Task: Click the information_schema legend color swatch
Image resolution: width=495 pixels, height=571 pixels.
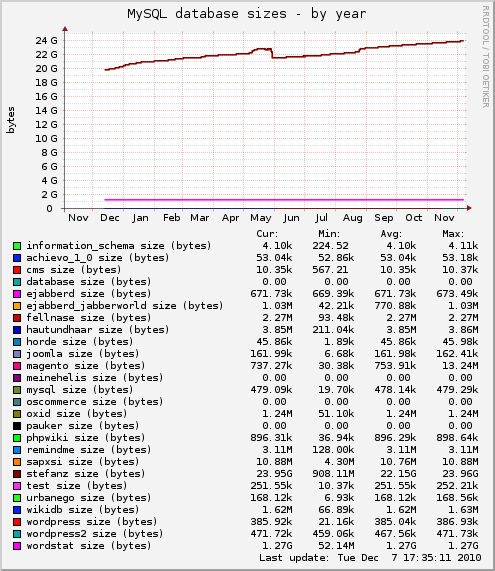Action: [17, 246]
